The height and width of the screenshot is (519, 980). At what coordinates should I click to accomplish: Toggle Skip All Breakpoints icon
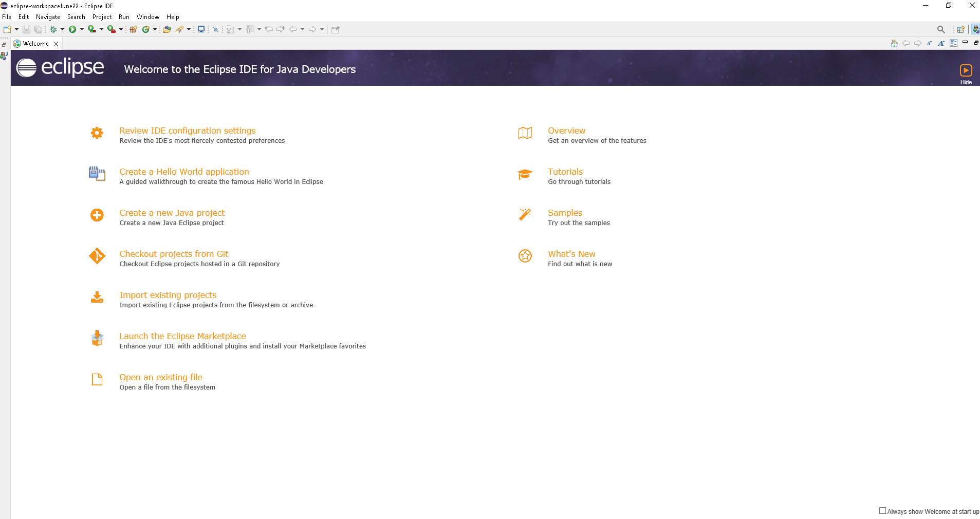tap(216, 29)
